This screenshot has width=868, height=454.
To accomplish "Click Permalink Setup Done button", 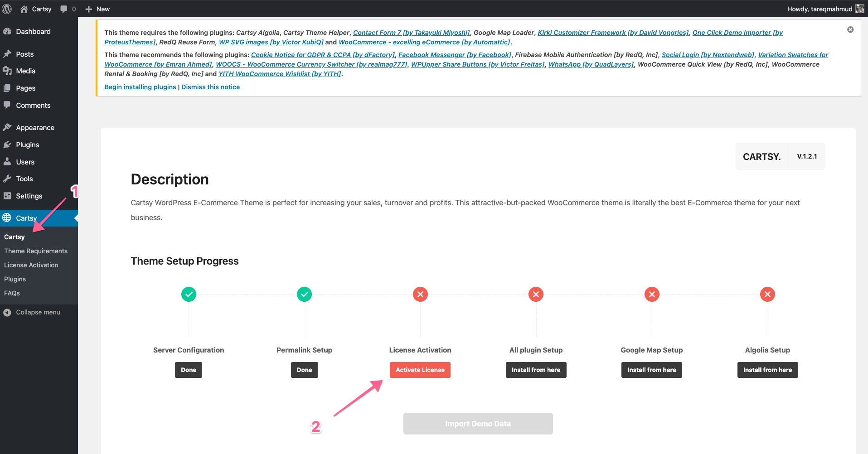I will pos(305,370).
